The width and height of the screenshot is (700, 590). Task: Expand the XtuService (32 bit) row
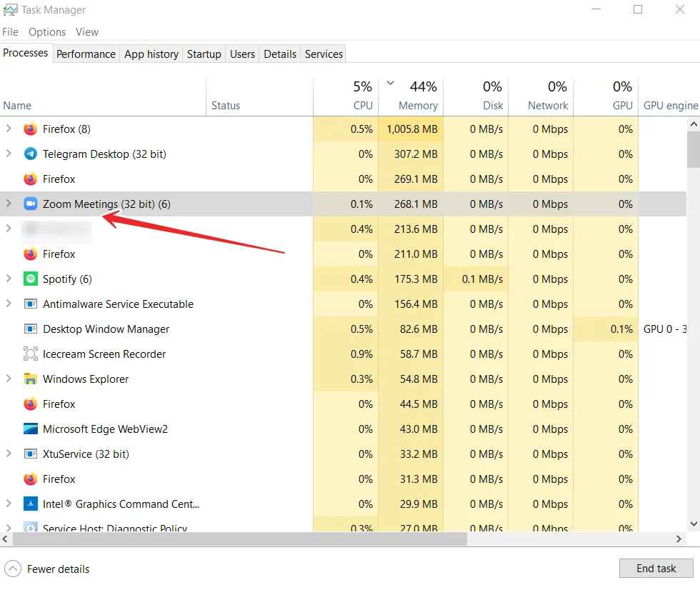9,454
